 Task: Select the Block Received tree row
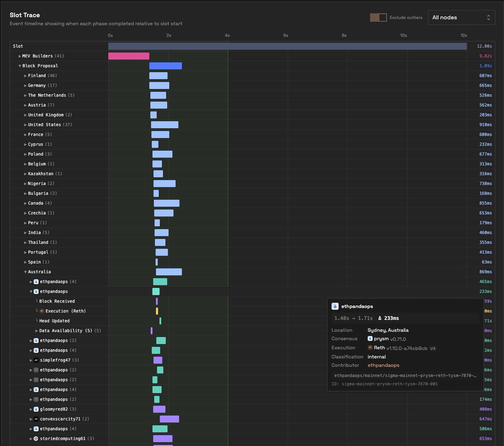pyautogui.click(x=57, y=301)
